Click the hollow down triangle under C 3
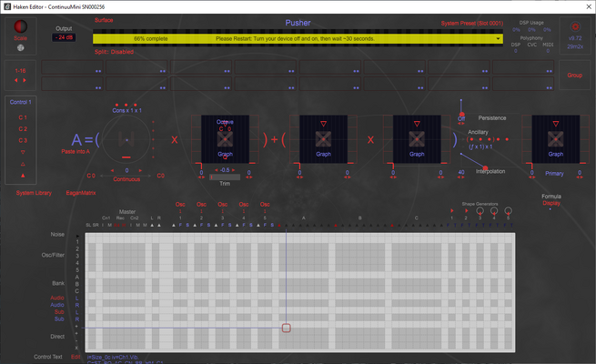This screenshot has height=364, width=596. click(23, 152)
